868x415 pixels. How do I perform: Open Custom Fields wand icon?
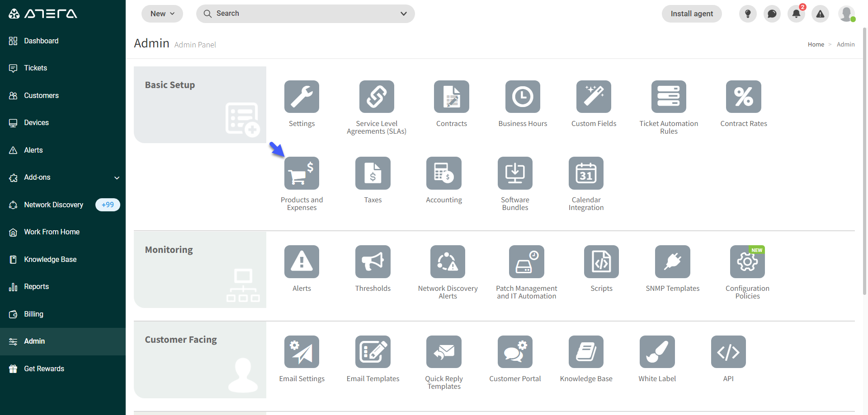pyautogui.click(x=594, y=97)
